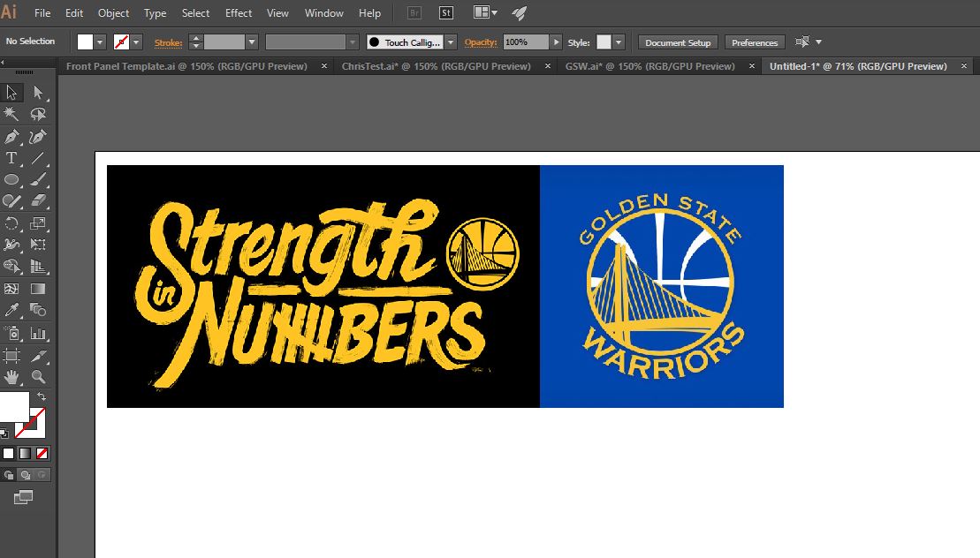Swap fill and stroke arrows
980x558 pixels.
click(42, 396)
